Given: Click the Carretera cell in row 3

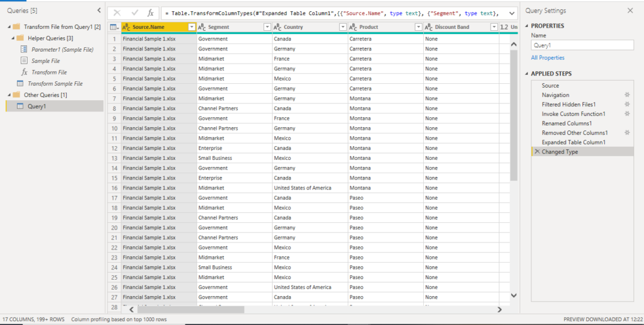Looking at the screenshot, I should pos(386,59).
